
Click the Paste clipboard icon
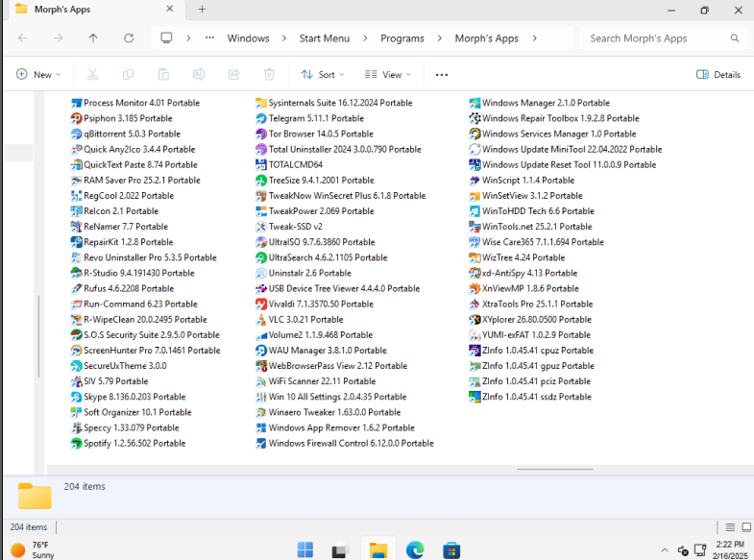pyautogui.click(x=163, y=75)
